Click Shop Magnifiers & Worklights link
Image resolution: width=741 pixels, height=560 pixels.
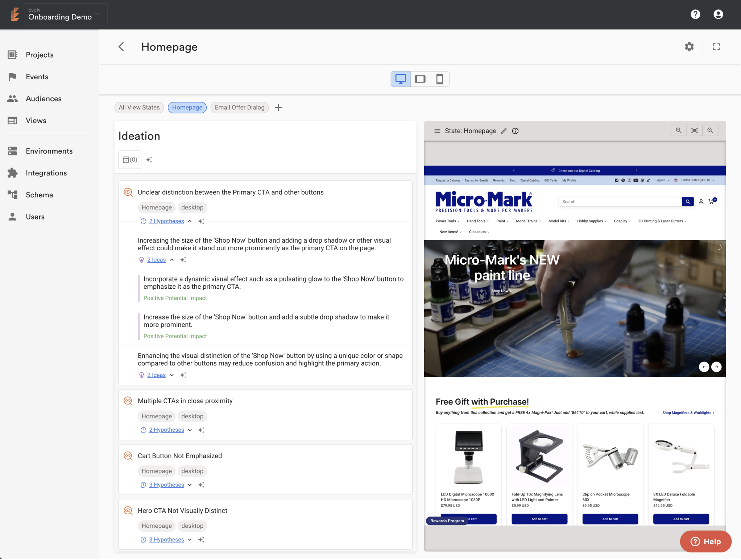click(688, 413)
